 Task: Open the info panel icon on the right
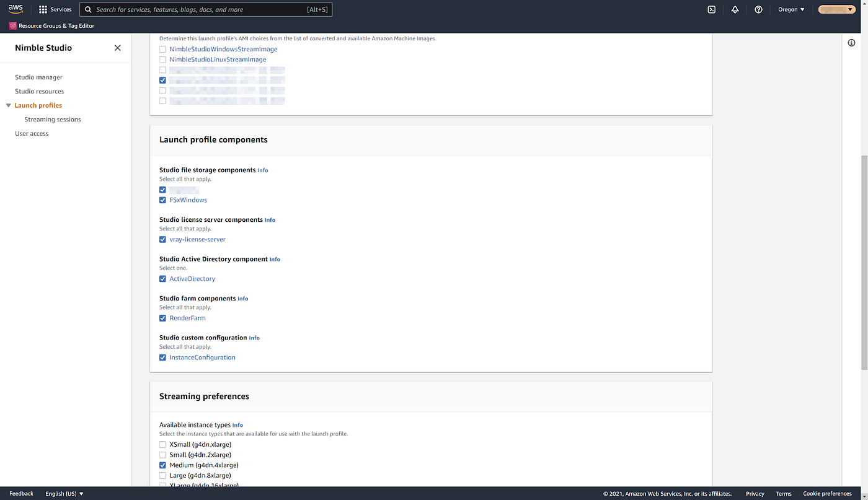(852, 43)
